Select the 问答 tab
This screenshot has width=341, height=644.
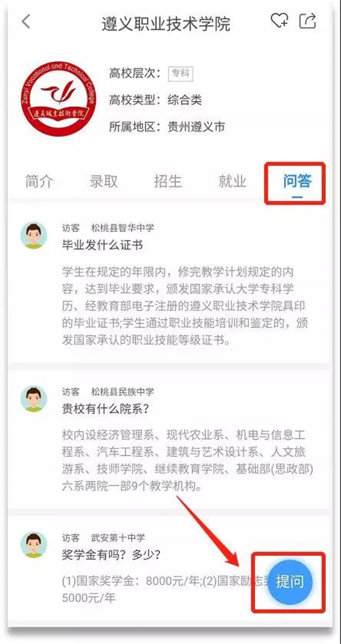coord(297,181)
